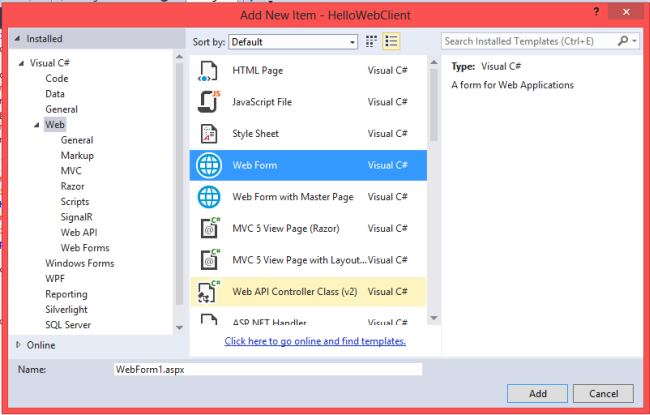Screen dimensions: 650x415
Task: Select the WPF category
Action: click(x=55, y=279)
